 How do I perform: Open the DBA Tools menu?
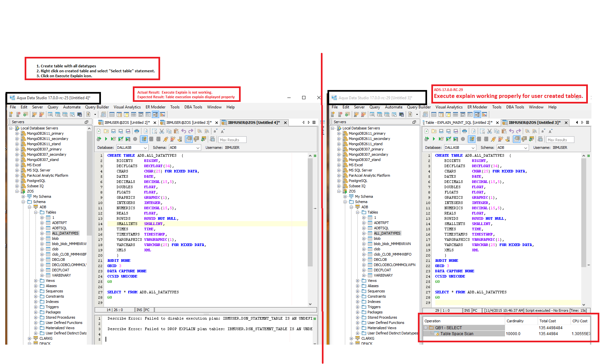coord(193,107)
